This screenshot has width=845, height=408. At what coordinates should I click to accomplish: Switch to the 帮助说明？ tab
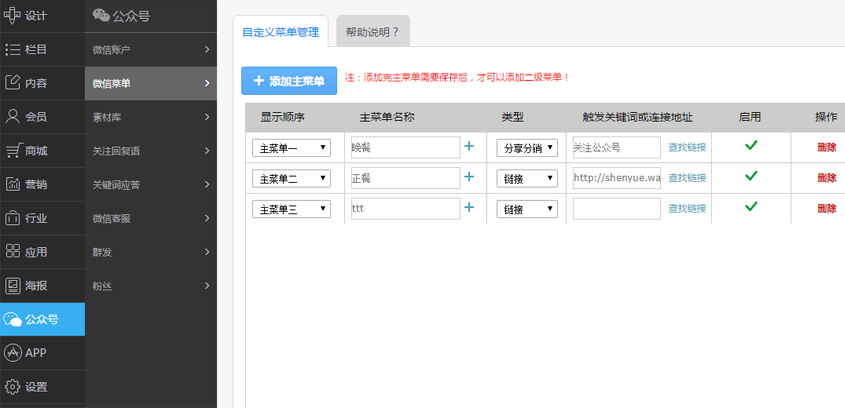(x=372, y=32)
